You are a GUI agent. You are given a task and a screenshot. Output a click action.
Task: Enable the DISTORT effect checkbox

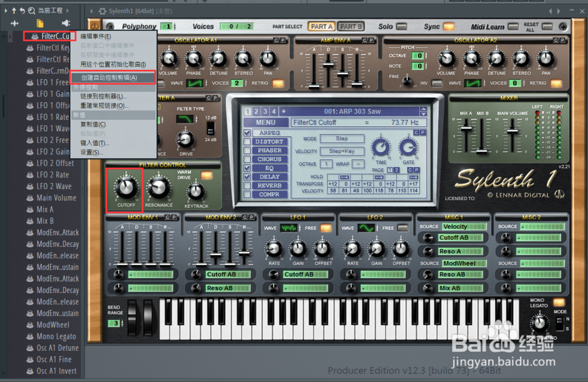(x=247, y=142)
